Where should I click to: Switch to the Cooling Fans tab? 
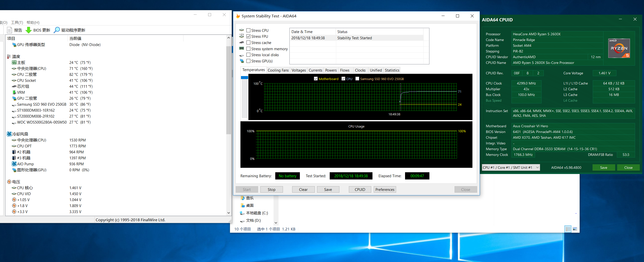278,70
